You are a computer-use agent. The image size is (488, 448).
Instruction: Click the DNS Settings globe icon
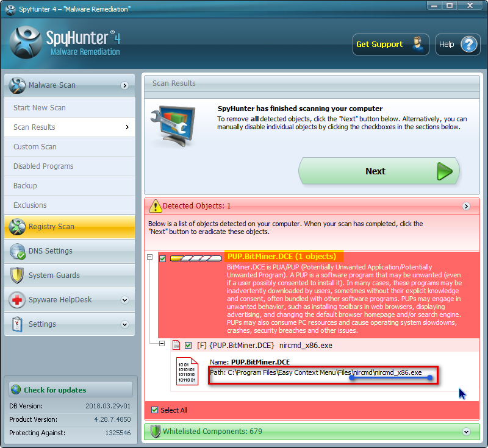click(x=17, y=251)
